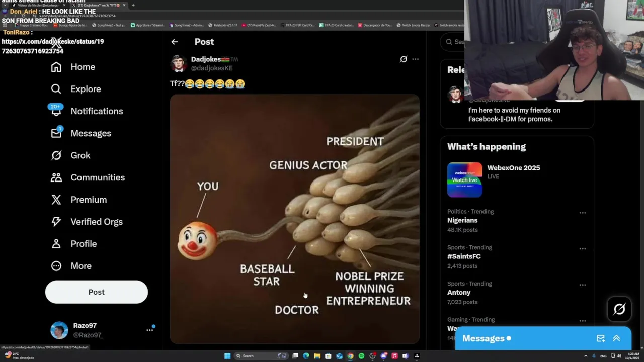
Task: Open Microsoft Edge from the taskbar
Action: (x=306, y=356)
